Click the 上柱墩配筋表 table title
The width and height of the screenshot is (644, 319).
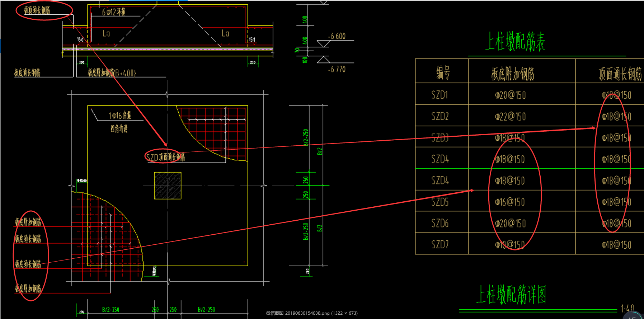[x=515, y=41]
